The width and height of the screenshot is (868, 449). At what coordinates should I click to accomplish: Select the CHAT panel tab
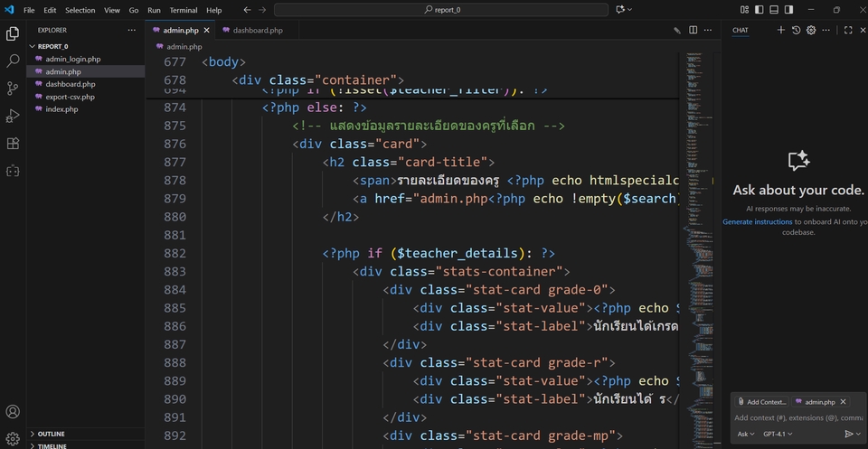[x=741, y=31]
